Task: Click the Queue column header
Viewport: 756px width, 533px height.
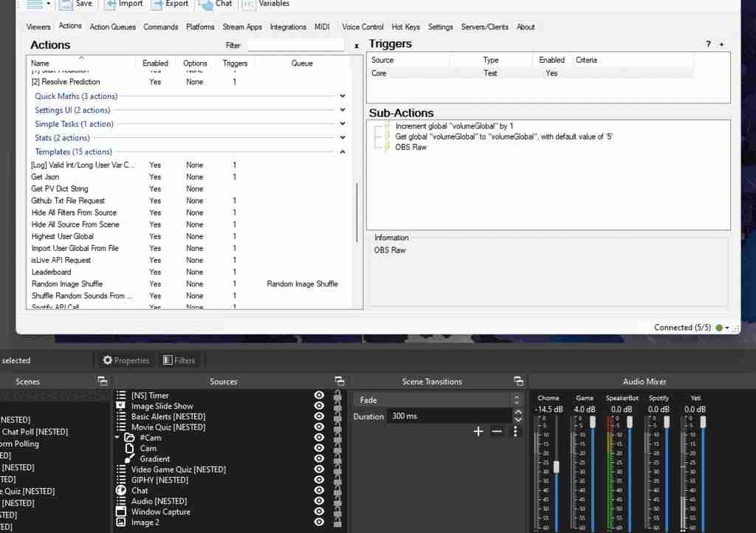Action: click(302, 63)
